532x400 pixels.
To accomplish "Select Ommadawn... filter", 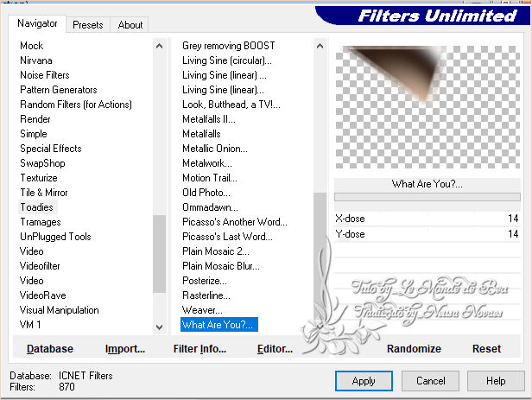I will pyautogui.click(x=210, y=207).
